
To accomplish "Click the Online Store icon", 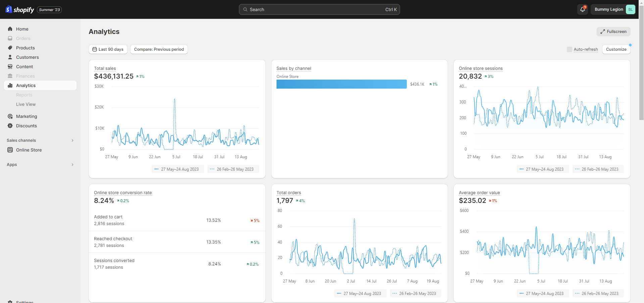I will click(10, 150).
